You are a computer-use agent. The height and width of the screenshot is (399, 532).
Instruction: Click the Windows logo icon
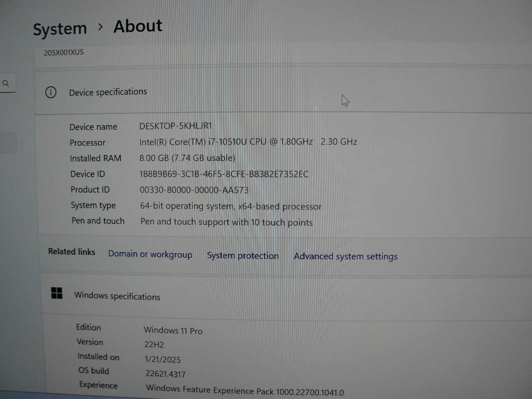pos(57,293)
